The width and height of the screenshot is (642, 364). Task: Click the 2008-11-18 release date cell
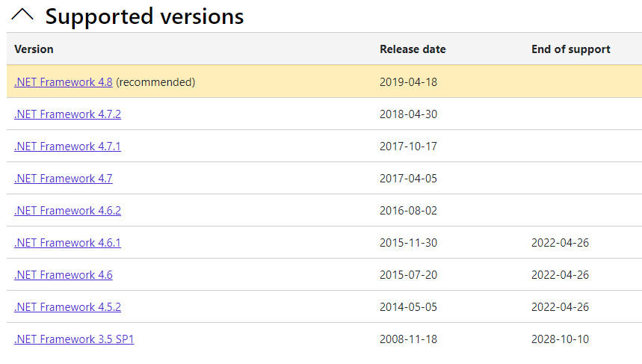408,339
